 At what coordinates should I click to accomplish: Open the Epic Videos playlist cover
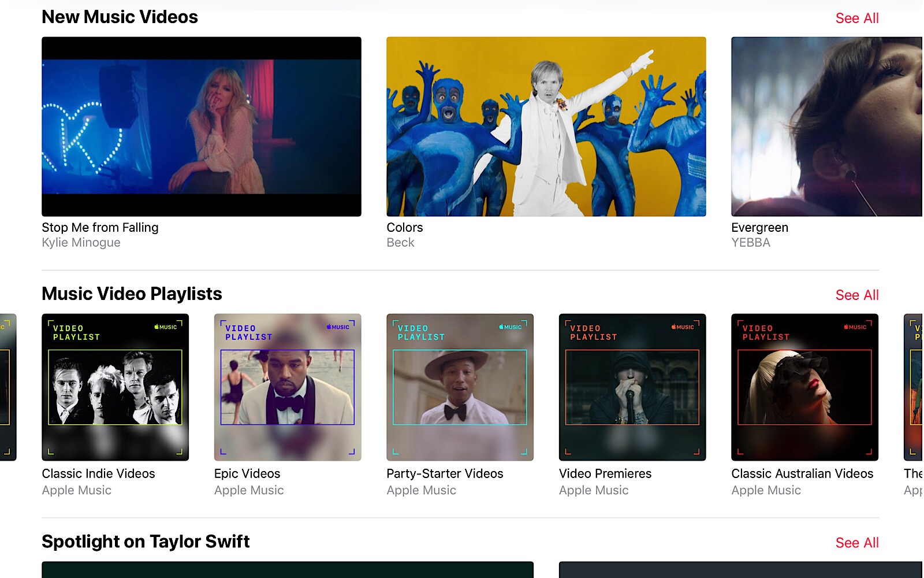tap(288, 387)
